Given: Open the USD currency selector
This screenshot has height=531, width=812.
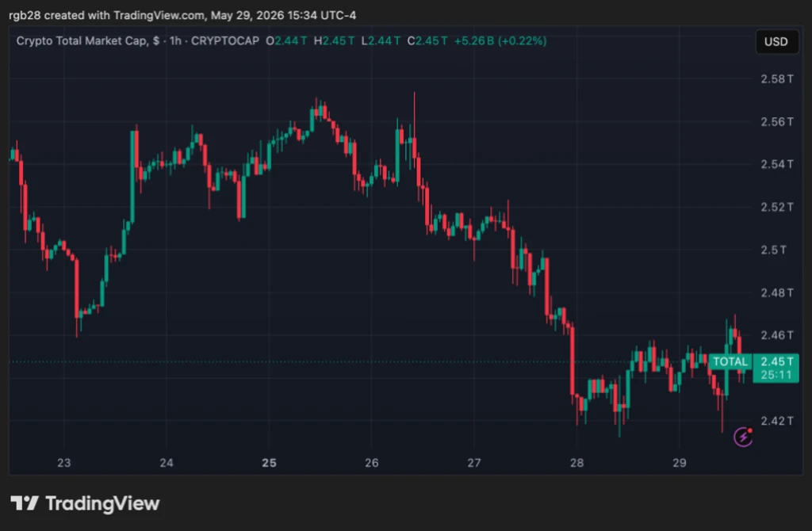Looking at the screenshot, I should pyautogui.click(x=776, y=42).
